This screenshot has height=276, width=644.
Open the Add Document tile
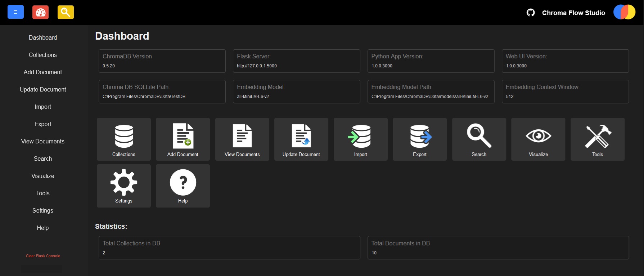coord(183,139)
